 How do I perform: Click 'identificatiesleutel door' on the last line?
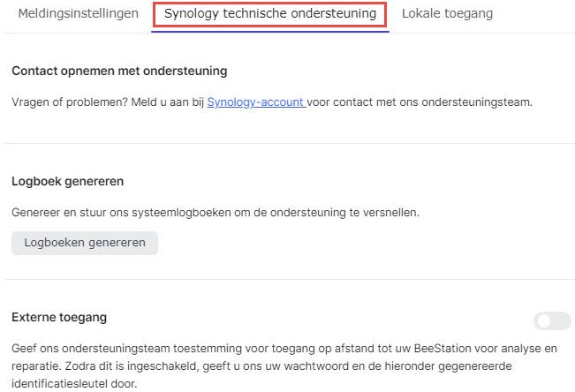75,383
